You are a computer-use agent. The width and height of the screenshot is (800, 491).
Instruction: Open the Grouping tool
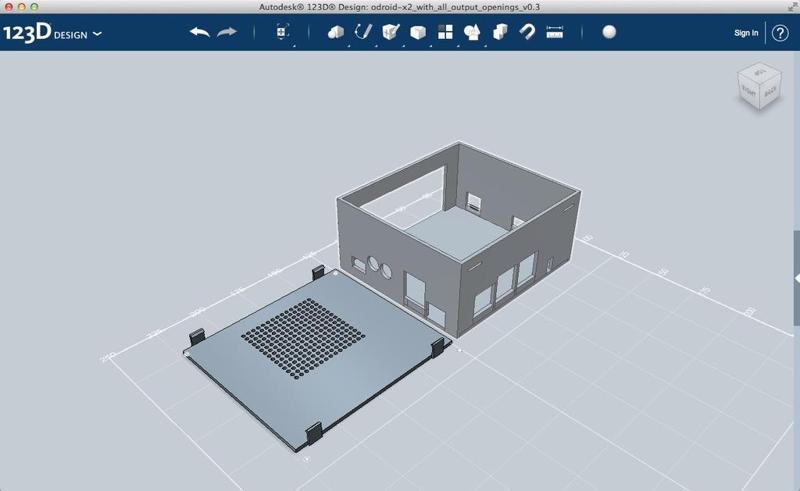pyautogui.click(x=472, y=33)
